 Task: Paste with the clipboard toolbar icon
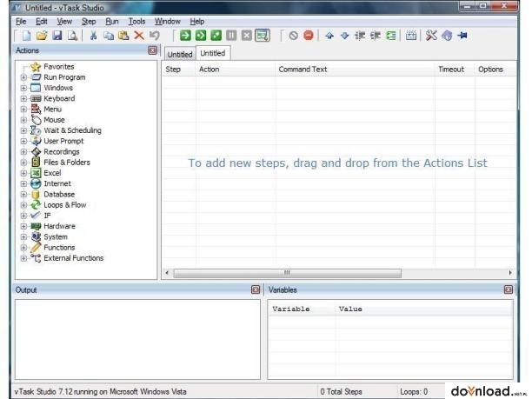coord(123,36)
